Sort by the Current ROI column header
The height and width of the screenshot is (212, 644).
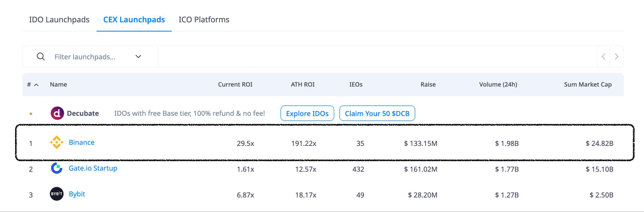235,85
